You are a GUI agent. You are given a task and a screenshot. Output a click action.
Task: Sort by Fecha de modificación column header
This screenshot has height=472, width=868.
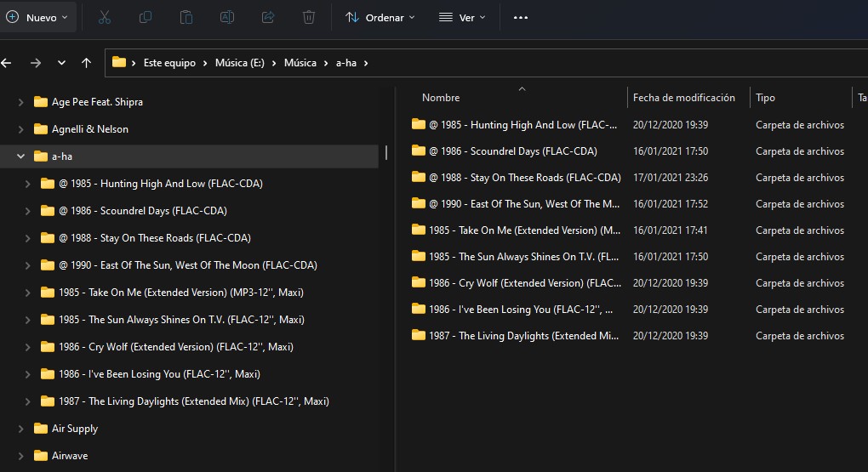(683, 98)
